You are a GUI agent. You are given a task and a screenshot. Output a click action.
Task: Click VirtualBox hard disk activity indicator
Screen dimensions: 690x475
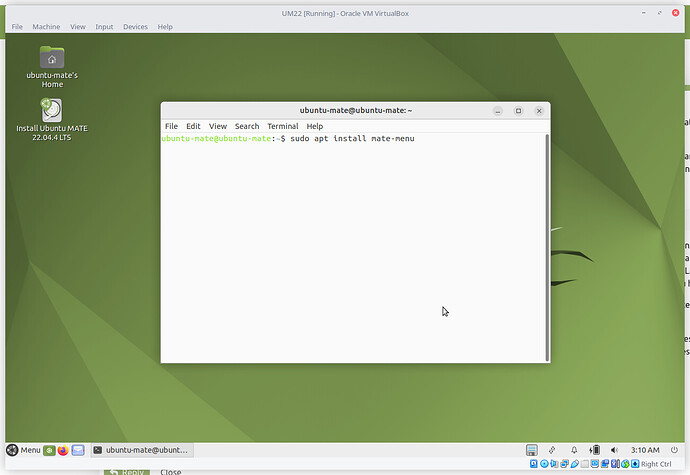pyautogui.click(x=533, y=464)
